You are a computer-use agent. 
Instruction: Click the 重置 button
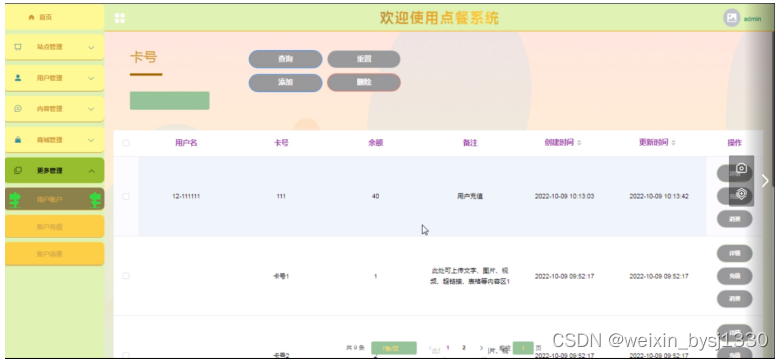pos(364,59)
